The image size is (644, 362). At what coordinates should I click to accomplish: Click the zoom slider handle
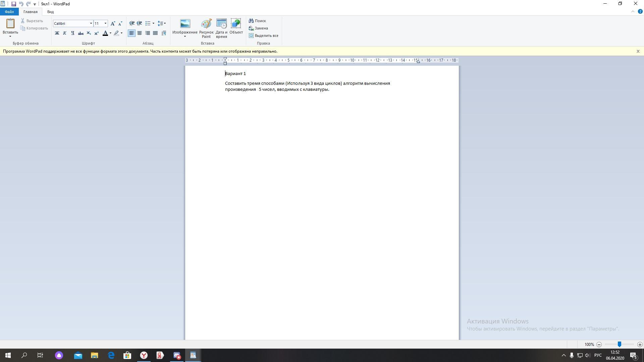620,344
